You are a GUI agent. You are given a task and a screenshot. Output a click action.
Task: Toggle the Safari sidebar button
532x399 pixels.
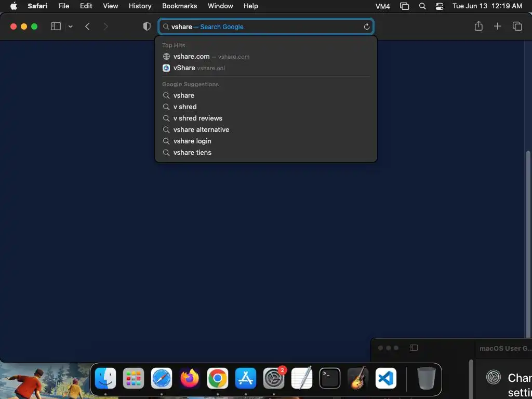pyautogui.click(x=56, y=26)
